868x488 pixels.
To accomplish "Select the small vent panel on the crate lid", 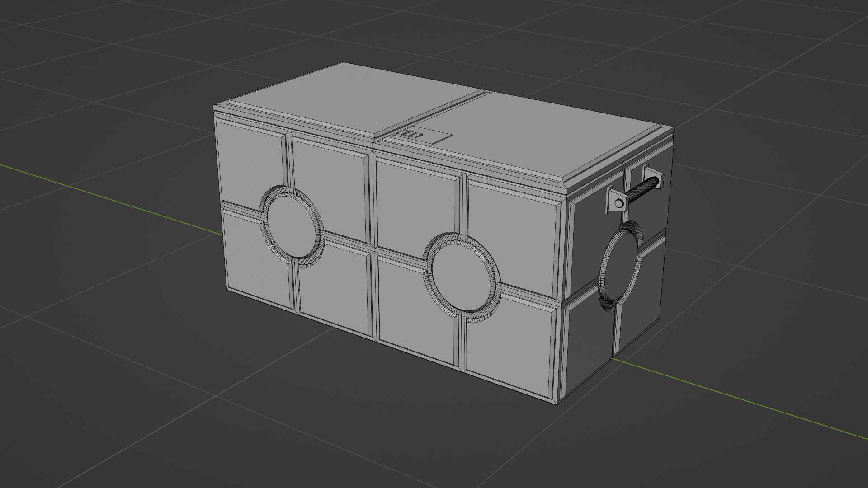I will 422,136.
